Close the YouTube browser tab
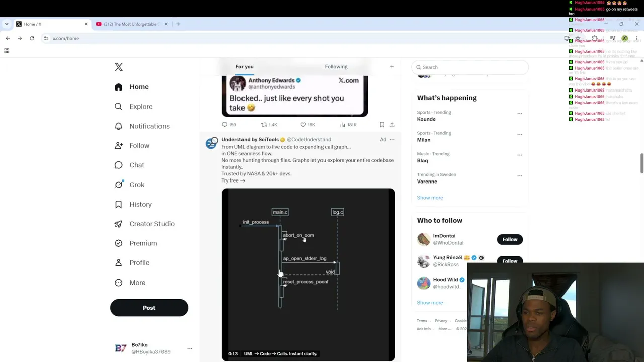644x362 pixels. (166, 24)
